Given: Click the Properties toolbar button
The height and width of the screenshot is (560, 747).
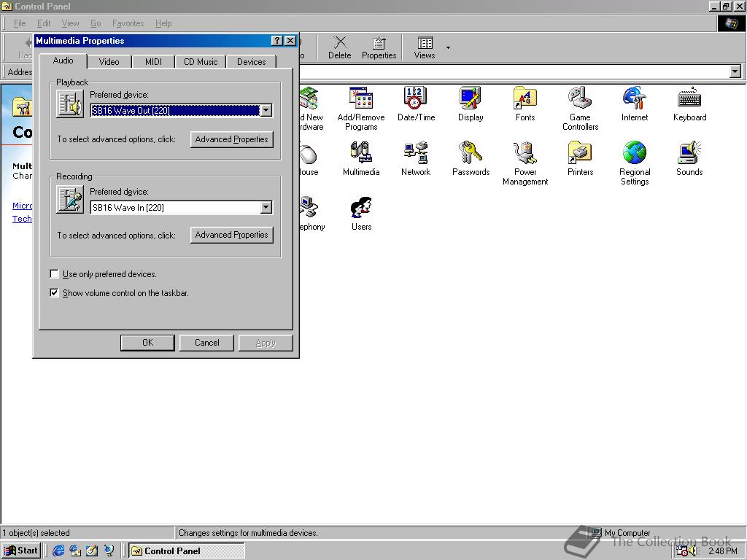Looking at the screenshot, I should (x=379, y=47).
